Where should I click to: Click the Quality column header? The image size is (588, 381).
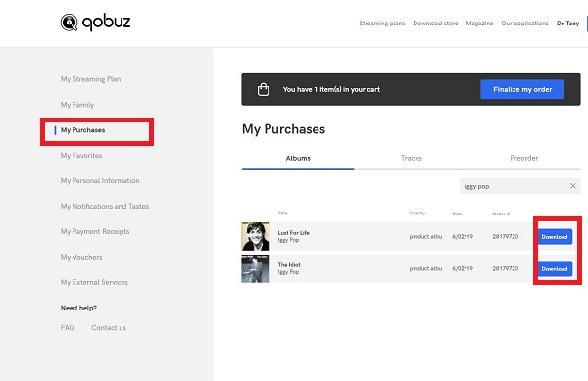point(417,214)
